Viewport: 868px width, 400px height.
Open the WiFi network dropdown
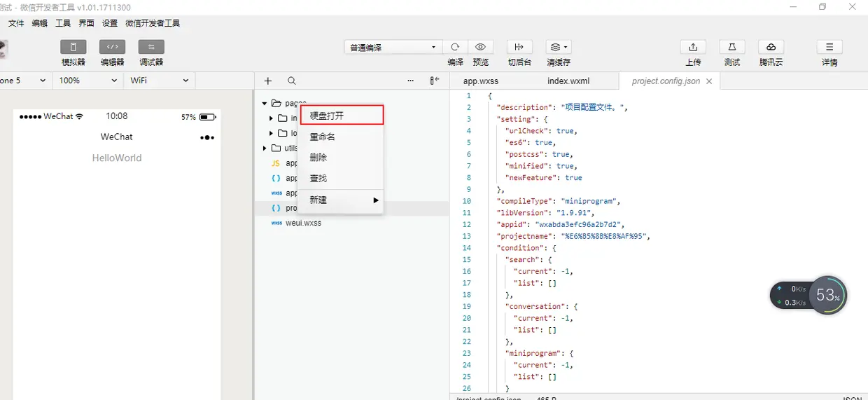pyautogui.click(x=160, y=81)
